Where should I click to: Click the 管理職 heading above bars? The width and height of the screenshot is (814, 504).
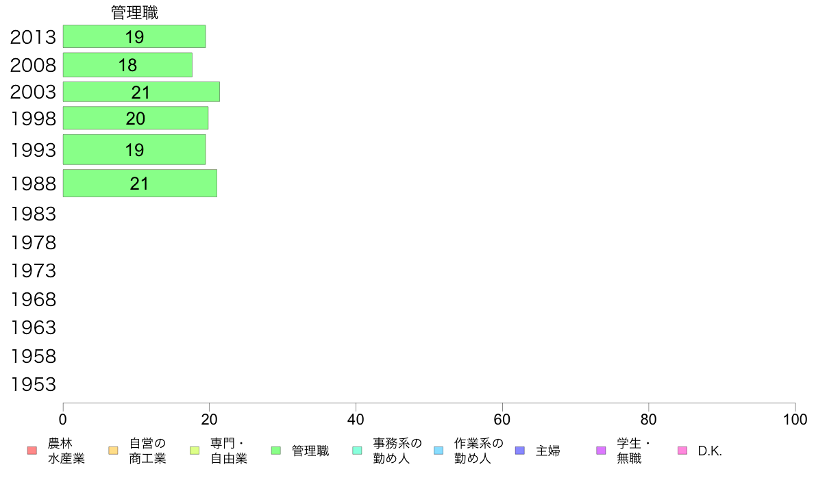pos(134,12)
